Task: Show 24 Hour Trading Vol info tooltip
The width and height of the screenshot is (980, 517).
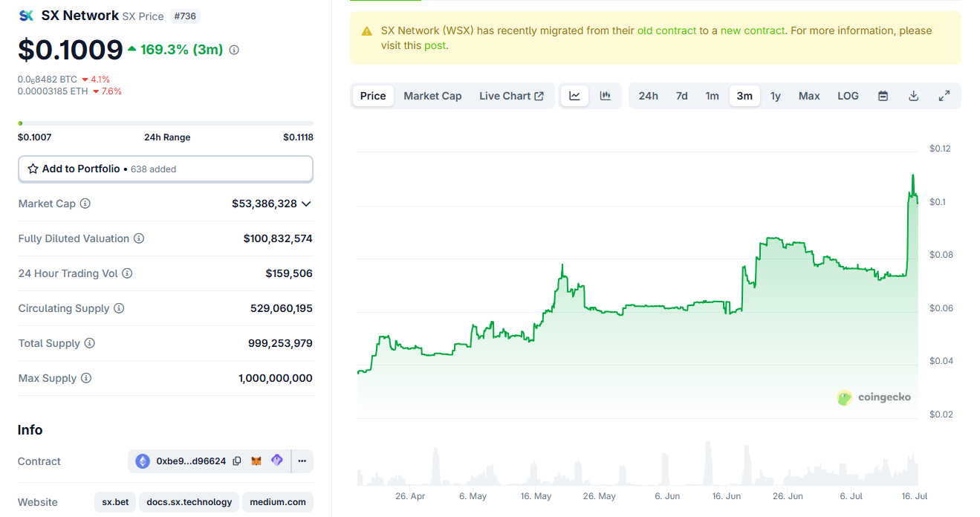Action: [127, 273]
